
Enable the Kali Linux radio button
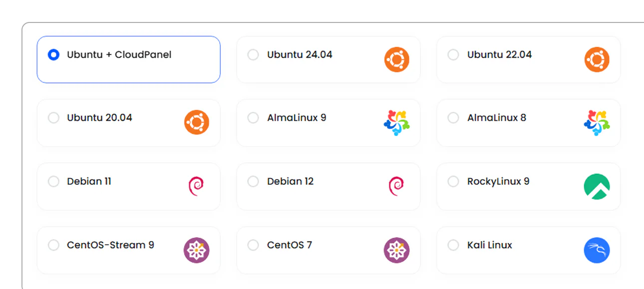click(x=453, y=245)
